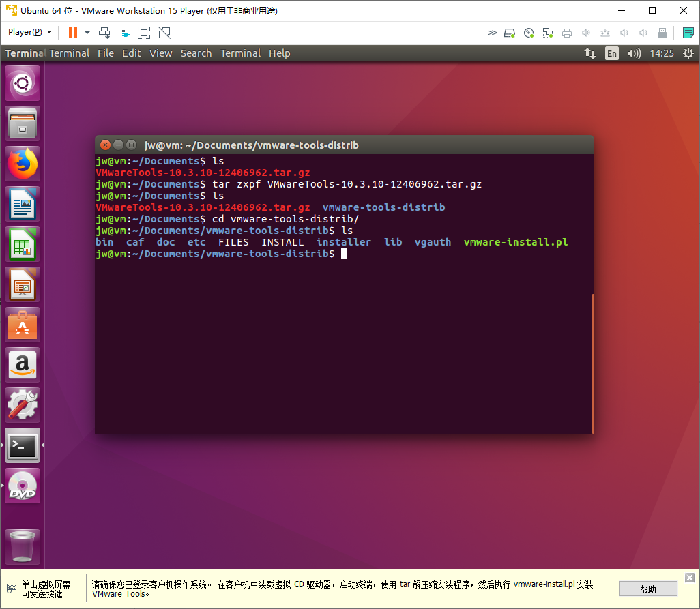Click the bin directory name

click(x=104, y=242)
